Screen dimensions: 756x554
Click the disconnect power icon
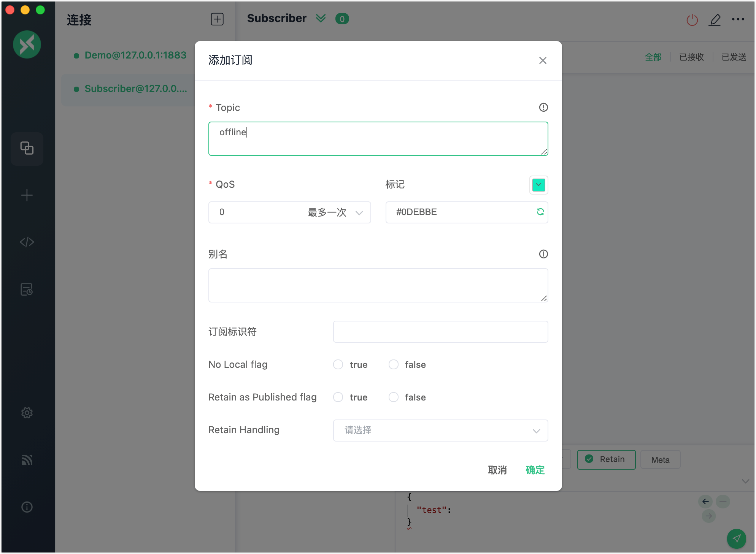click(x=692, y=20)
